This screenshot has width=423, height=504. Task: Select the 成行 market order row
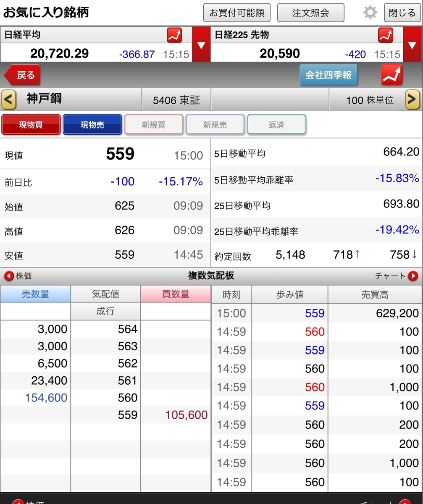[x=105, y=312]
